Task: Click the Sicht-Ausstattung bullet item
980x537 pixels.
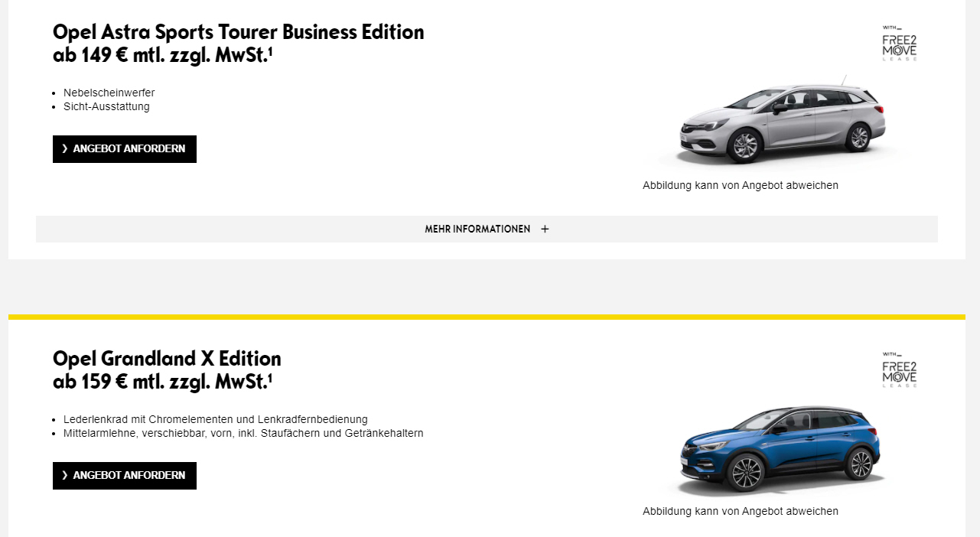Action: 106,106
